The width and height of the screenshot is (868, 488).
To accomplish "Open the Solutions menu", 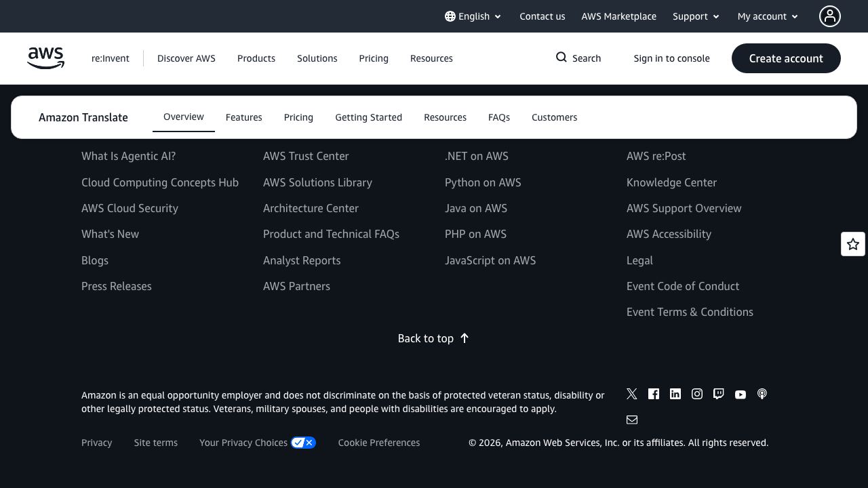I will pyautogui.click(x=317, y=58).
